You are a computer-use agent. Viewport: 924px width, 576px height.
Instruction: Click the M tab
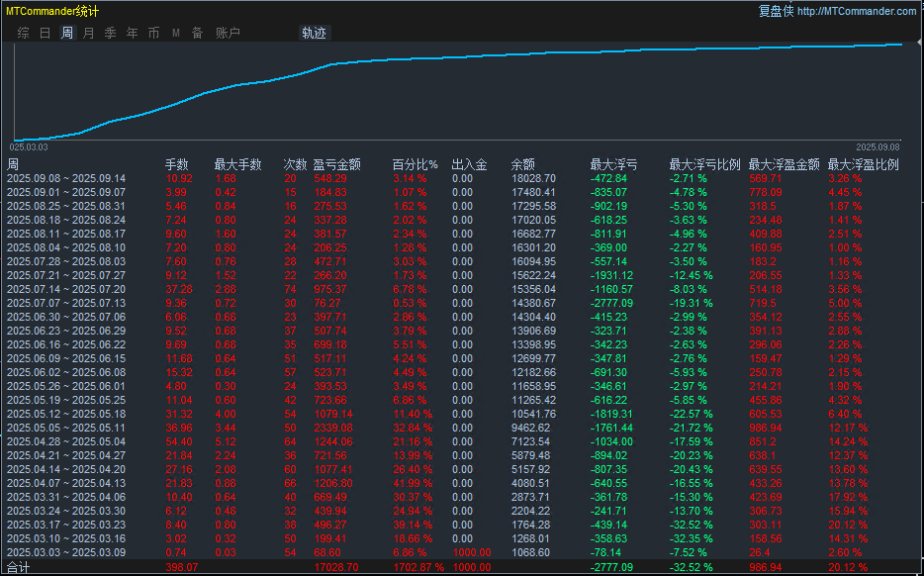point(175,33)
